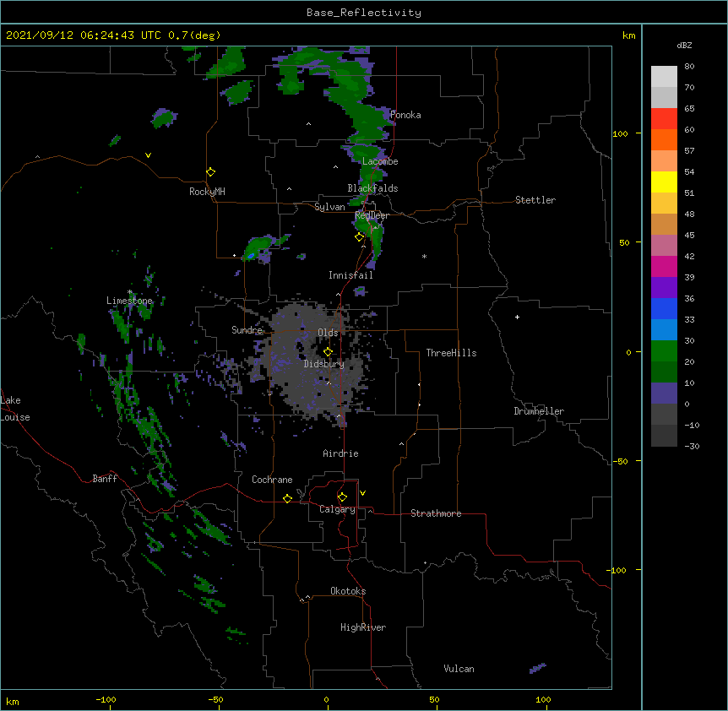
Task: Select the Airdrie label
Action: point(341,453)
